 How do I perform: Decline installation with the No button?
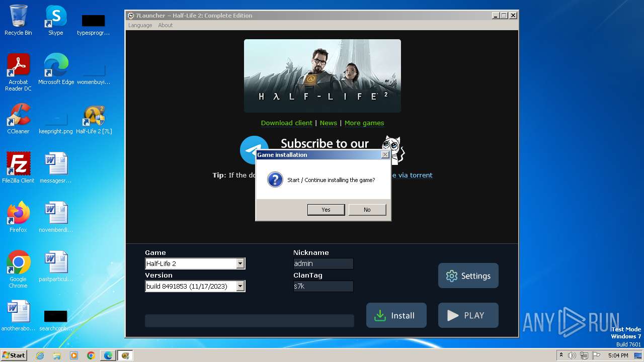pyautogui.click(x=367, y=210)
